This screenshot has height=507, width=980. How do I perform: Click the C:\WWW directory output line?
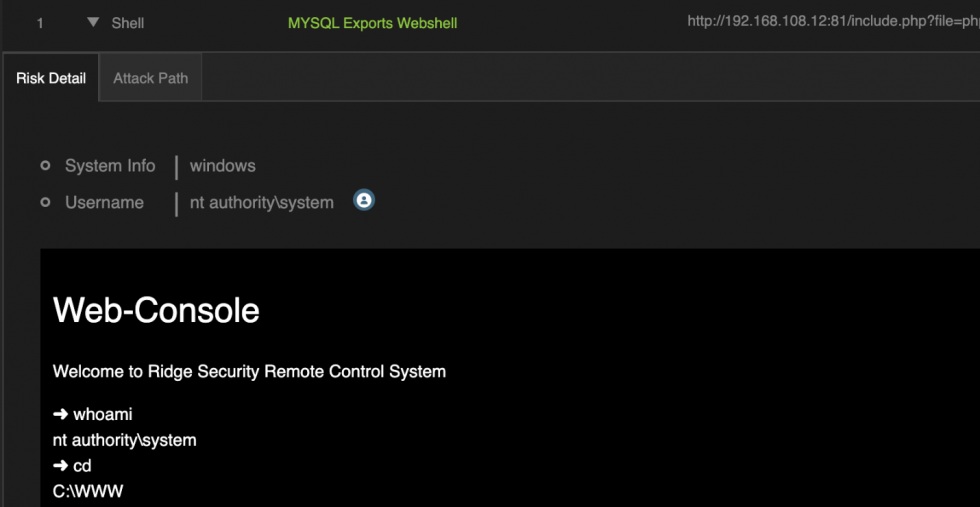coord(88,491)
